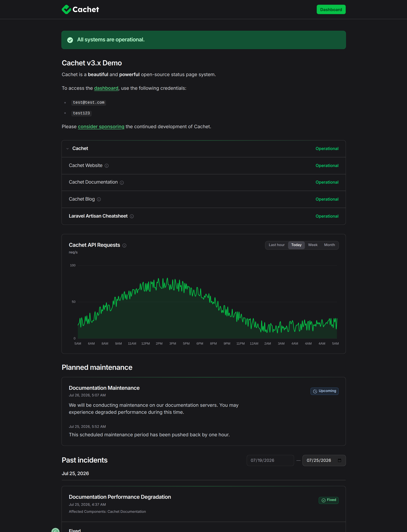Click the Past incidents heading
Screen dimensions: 407x532
pyautogui.click(x=84, y=460)
